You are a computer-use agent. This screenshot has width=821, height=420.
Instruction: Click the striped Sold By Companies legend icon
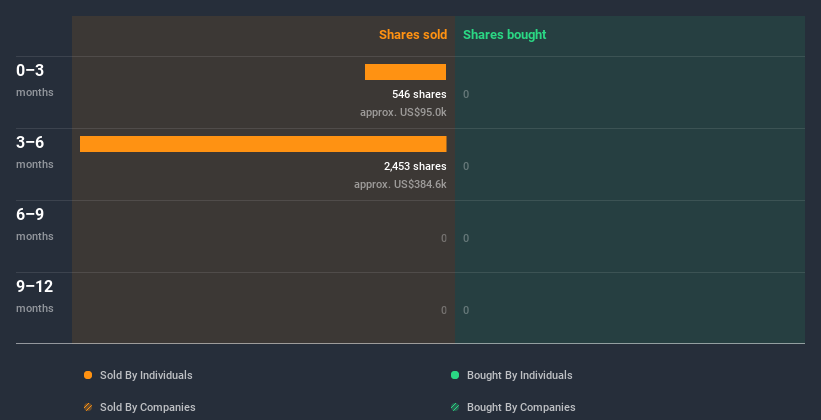coord(88,407)
